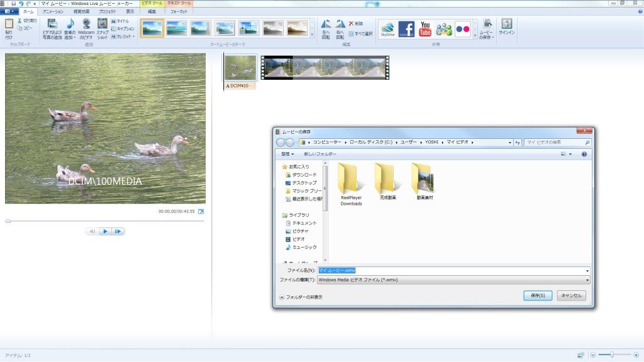
Task: Click the マイ ビデオの検索 search box
Action: click(x=558, y=143)
